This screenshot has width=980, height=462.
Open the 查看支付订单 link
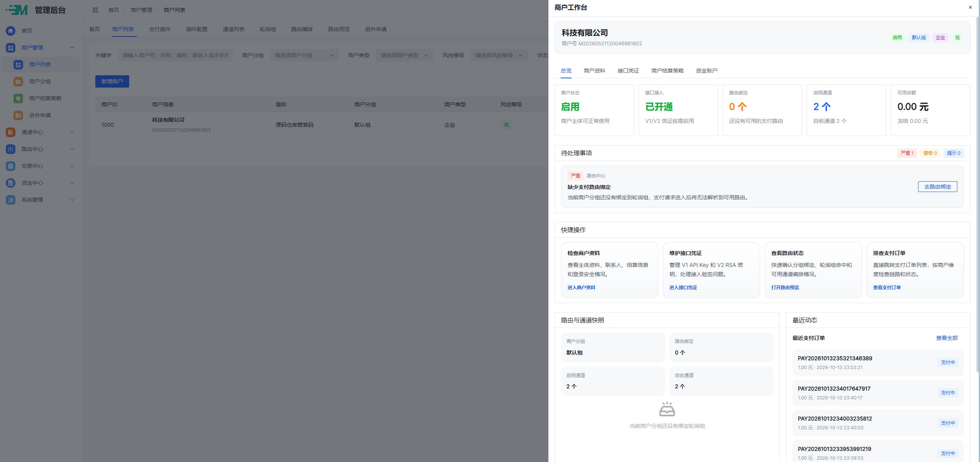(887, 287)
